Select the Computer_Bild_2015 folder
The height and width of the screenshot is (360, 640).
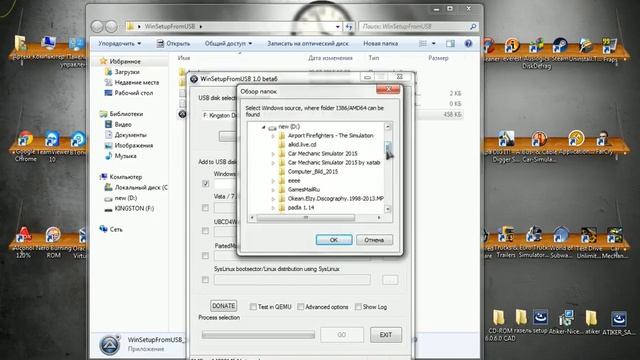coord(313,172)
